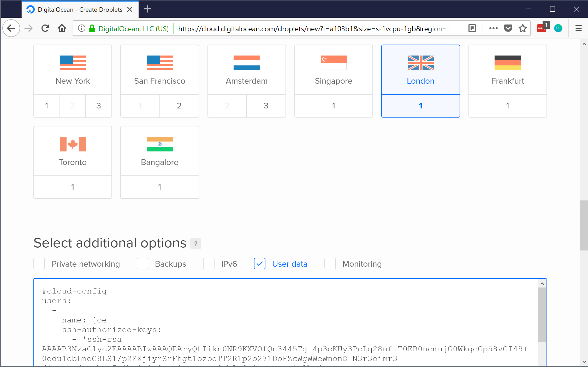Select the Bangalore datacenter region
Viewport: 588px width, 367px height.
(160, 162)
